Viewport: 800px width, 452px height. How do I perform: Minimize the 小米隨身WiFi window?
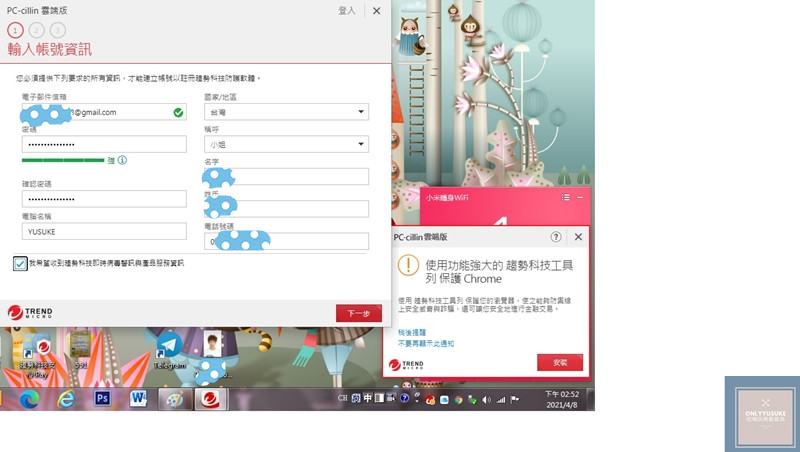coord(580,197)
